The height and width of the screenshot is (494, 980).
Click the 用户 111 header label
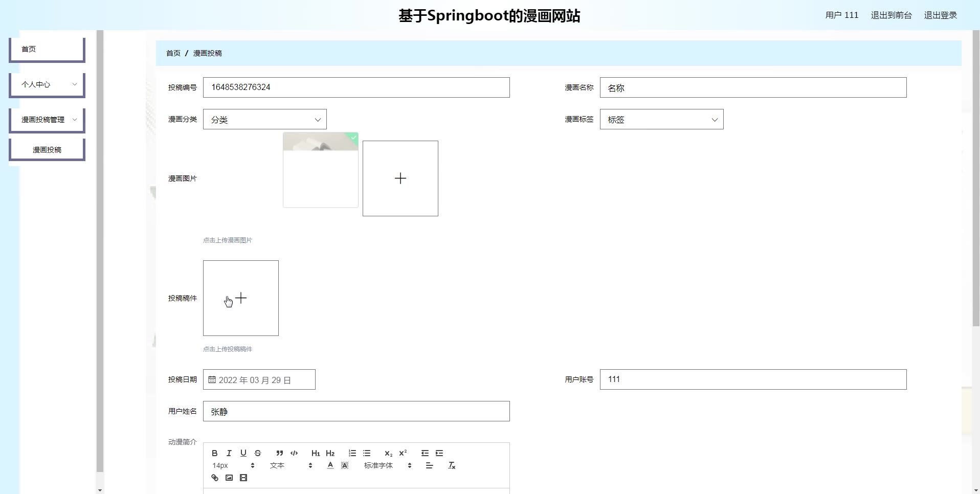click(x=842, y=15)
